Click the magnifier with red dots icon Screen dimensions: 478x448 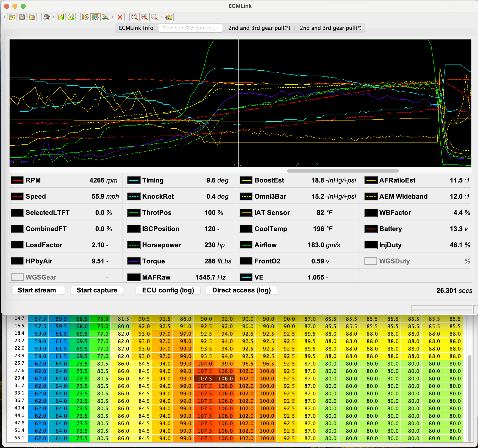[154, 17]
